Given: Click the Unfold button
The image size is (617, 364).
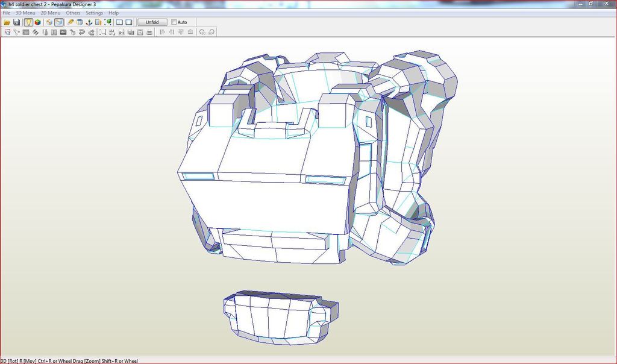Looking at the screenshot, I should pos(152,22).
